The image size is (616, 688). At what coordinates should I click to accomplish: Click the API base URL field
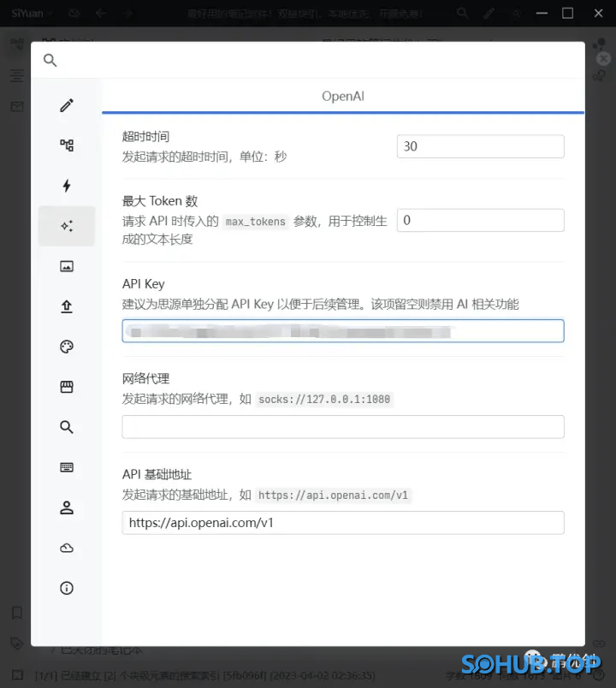(x=343, y=523)
